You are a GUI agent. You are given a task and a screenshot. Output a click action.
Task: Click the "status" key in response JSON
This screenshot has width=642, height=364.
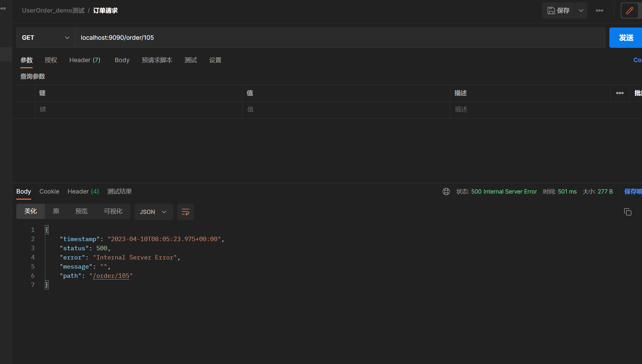74,248
